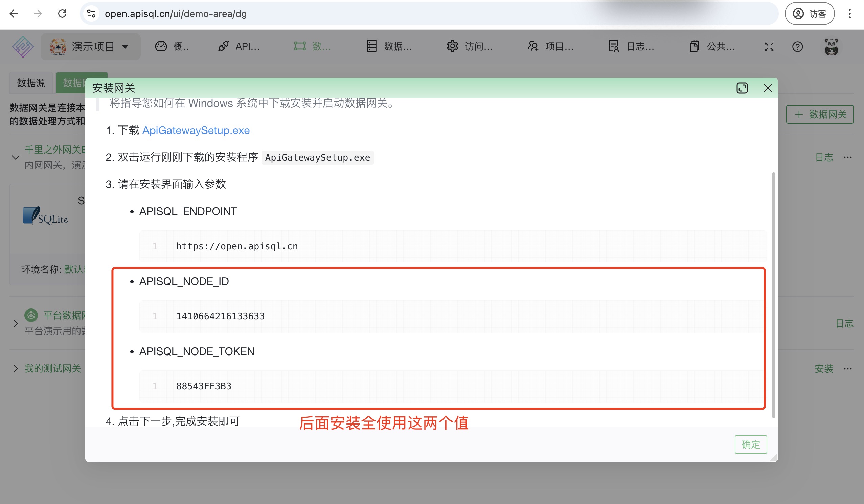Expand the 我的测试网关 row
Image resolution: width=864 pixels, height=504 pixels.
[16, 369]
